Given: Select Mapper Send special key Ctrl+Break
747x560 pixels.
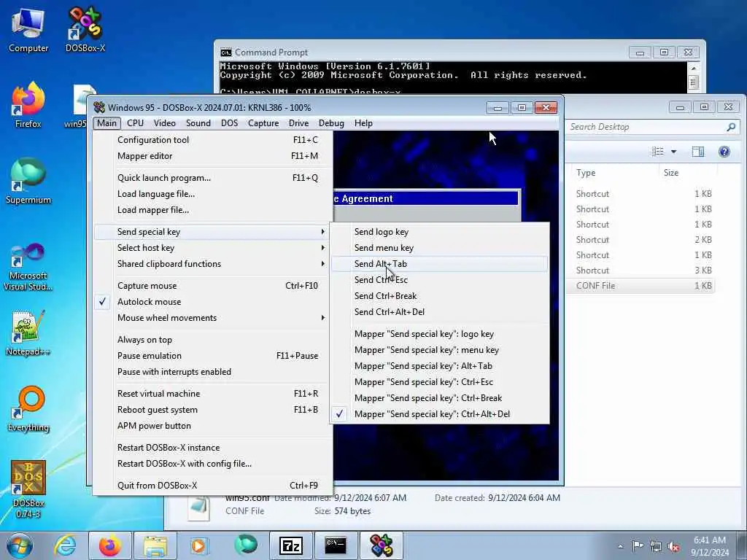Looking at the screenshot, I should (x=439, y=398).
